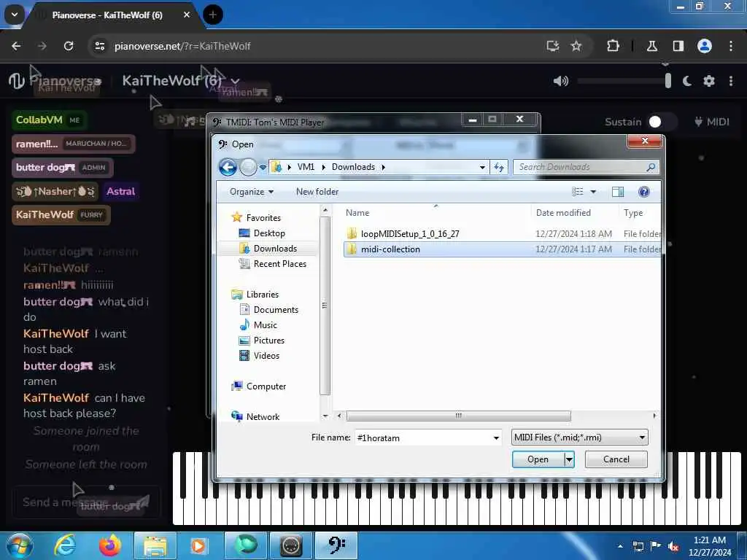Click the Windows Start button
The image size is (747, 560).
20,545
